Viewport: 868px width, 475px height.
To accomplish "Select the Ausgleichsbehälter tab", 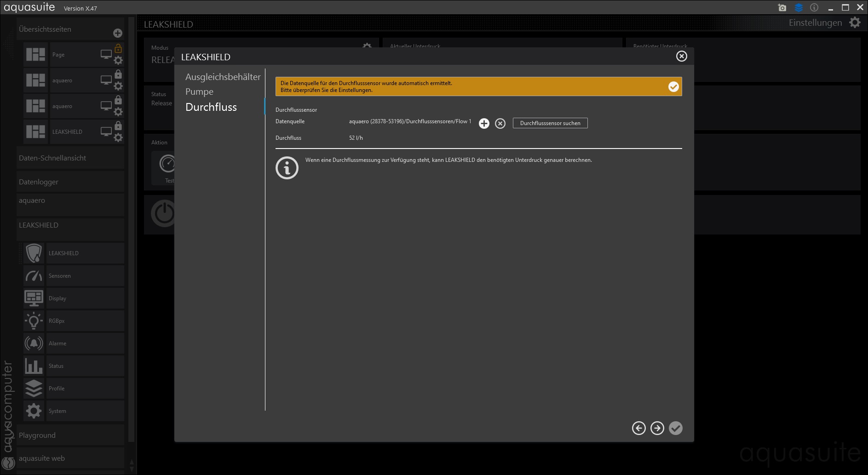I will (x=223, y=77).
